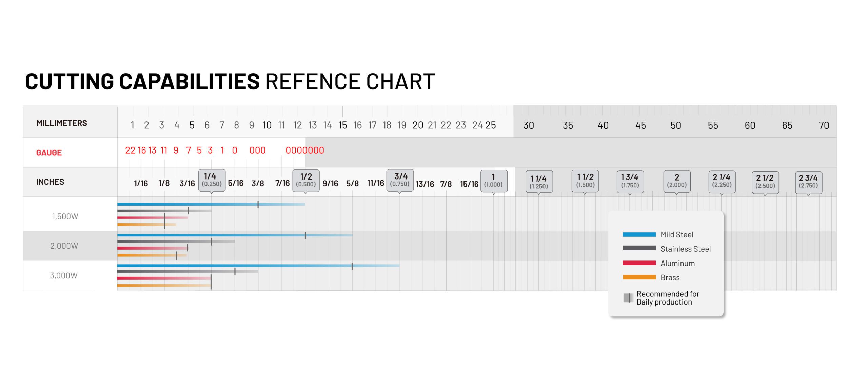Click the 2,000W mild steel daily-production tick
This screenshot has width=868, height=377.
pos(305,235)
